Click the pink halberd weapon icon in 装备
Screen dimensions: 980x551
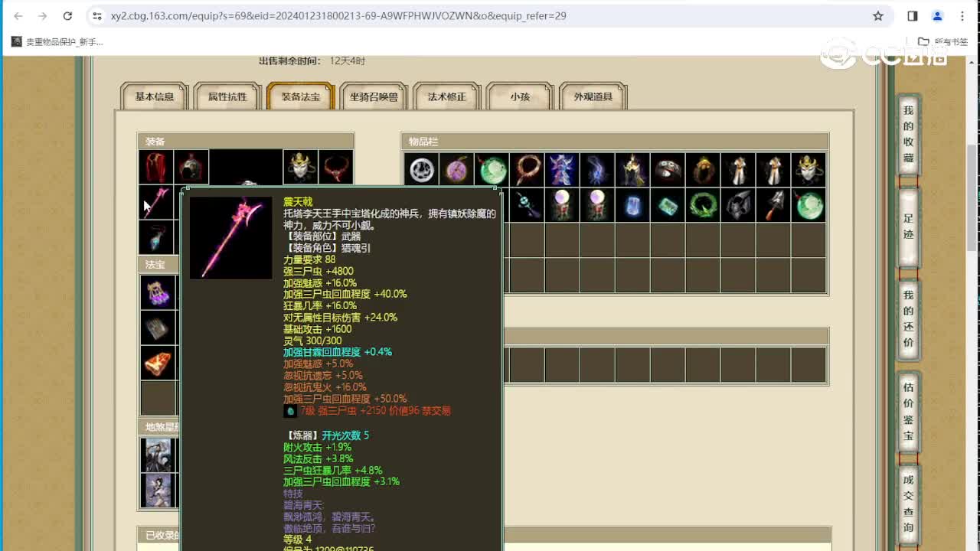pos(156,203)
